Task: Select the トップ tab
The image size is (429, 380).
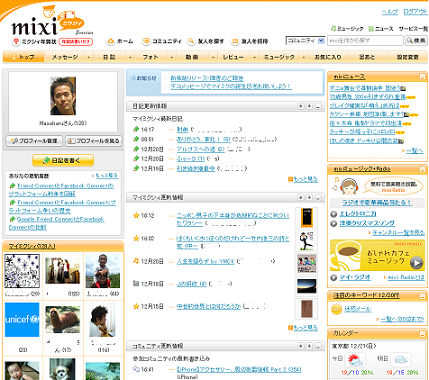Action: tap(24, 57)
